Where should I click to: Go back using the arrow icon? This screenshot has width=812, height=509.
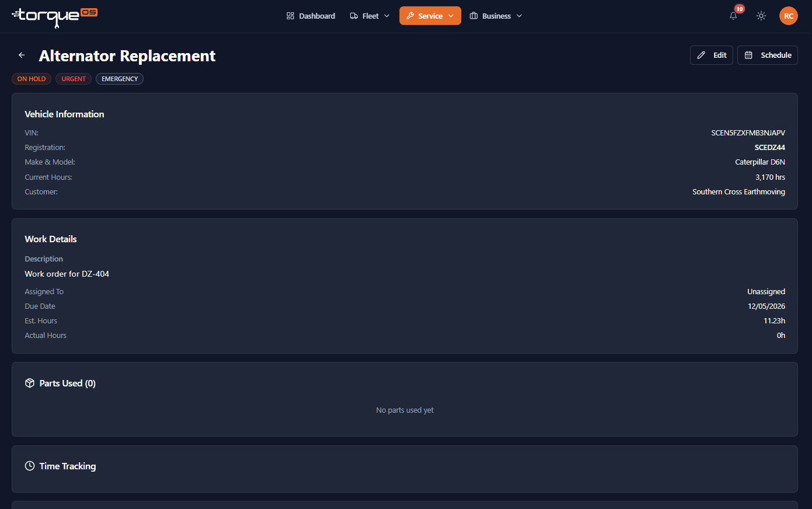[x=22, y=55]
